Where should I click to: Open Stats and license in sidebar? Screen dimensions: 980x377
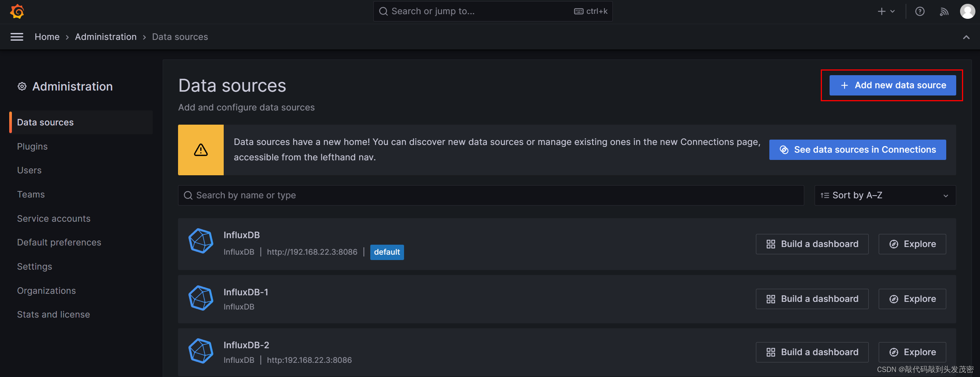(x=53, y=314)
